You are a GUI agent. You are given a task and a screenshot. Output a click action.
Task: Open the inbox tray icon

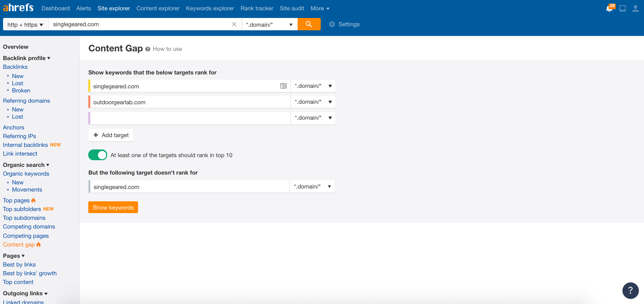coord(622,8)
